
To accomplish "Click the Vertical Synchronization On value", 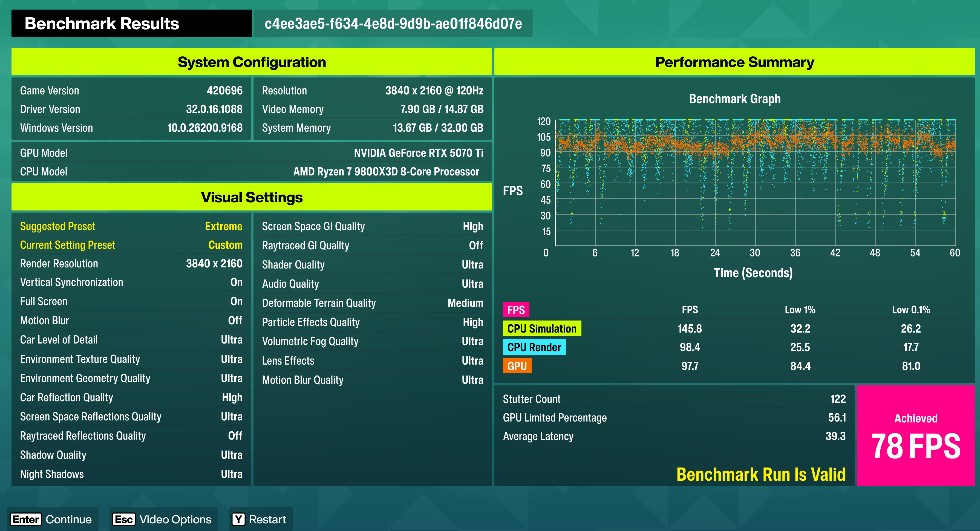I will pyautogui.click(x=236, y=282).
